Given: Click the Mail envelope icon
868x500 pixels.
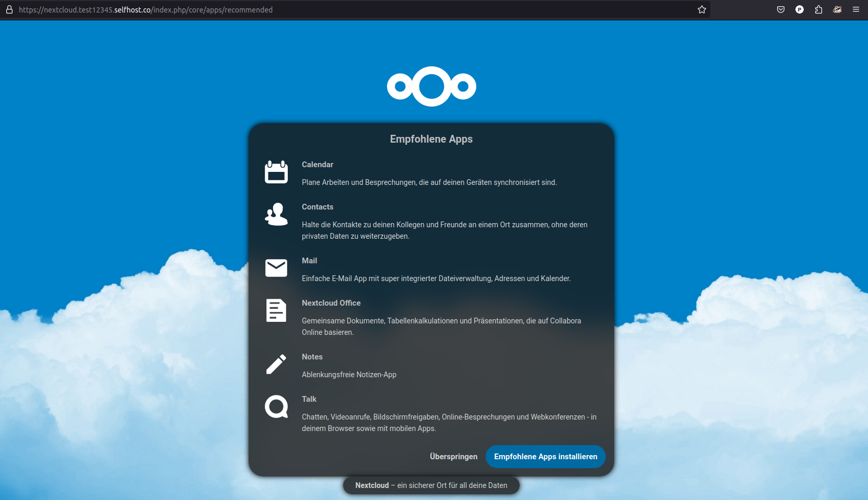Looking at the screenshot, I should click(276, 268).
